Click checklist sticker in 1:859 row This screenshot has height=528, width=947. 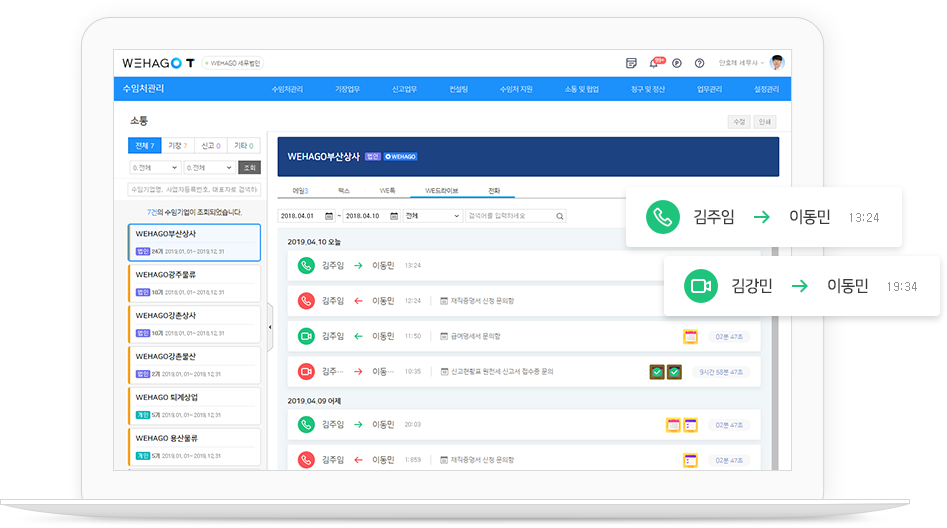tap(690, 460)
